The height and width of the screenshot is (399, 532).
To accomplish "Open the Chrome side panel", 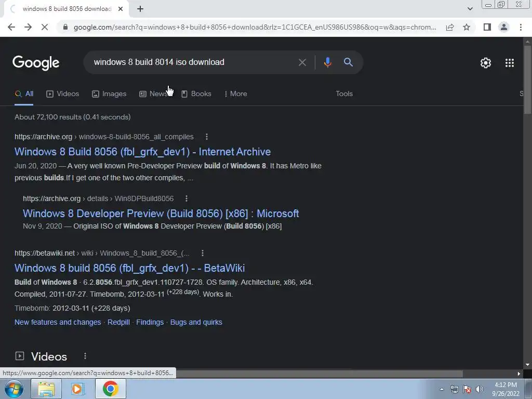I will pyautogui.click(x=487, y=27).
